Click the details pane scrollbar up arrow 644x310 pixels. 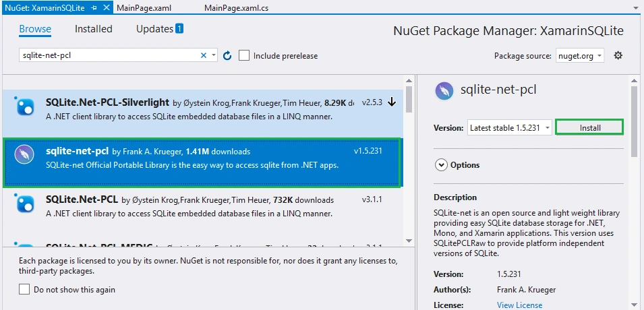(x=635, y=80)
